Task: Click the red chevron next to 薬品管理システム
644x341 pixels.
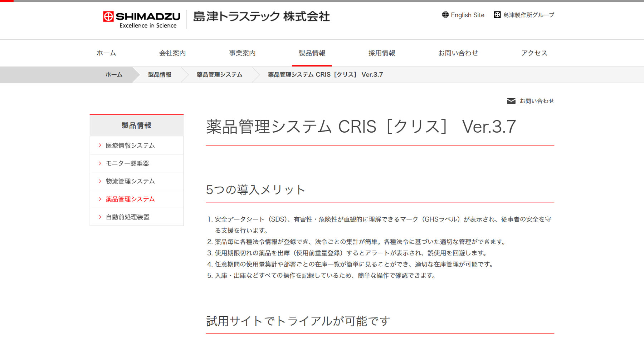Action: click(100, 199)
